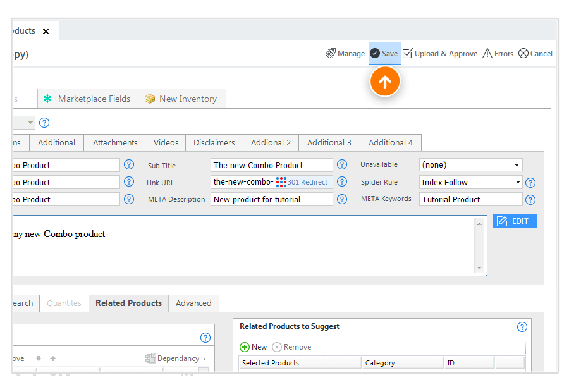The width and height of the screenshot is (569, 392).
Task: Click the help icon beside Spider Rule
Action: point(530,183)
